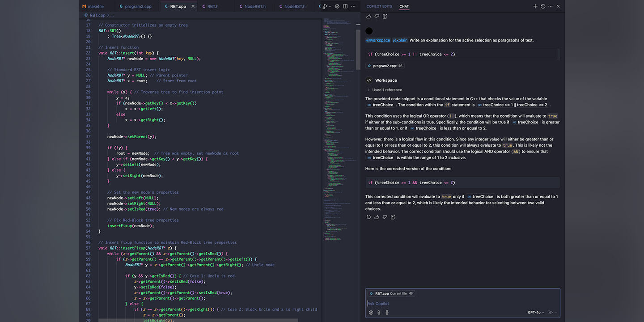Viewport: 644px width, 322px height.
Task: Attach context using the paperclip icon
Action: coord(379,313)
